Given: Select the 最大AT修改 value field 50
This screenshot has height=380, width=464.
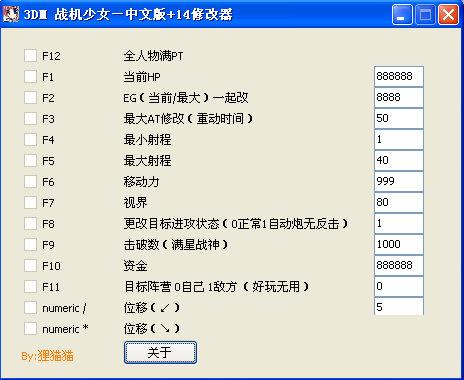Looking at the screenshot, I should pyautogui.click(x=399, y=118).
